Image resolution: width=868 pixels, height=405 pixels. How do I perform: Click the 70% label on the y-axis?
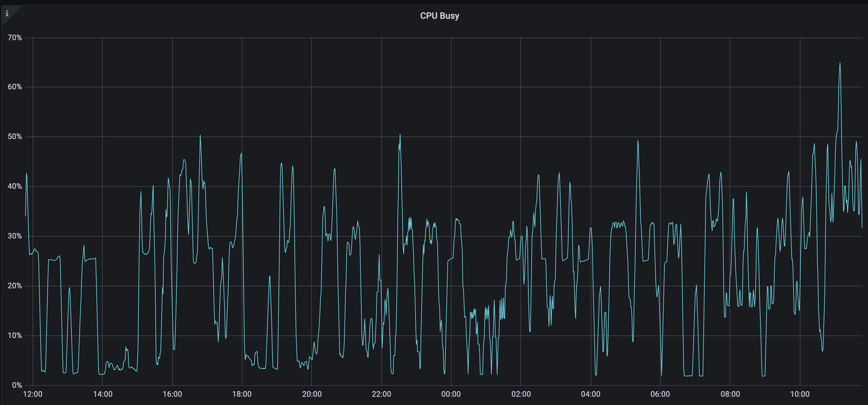click(x=15, y=38)
